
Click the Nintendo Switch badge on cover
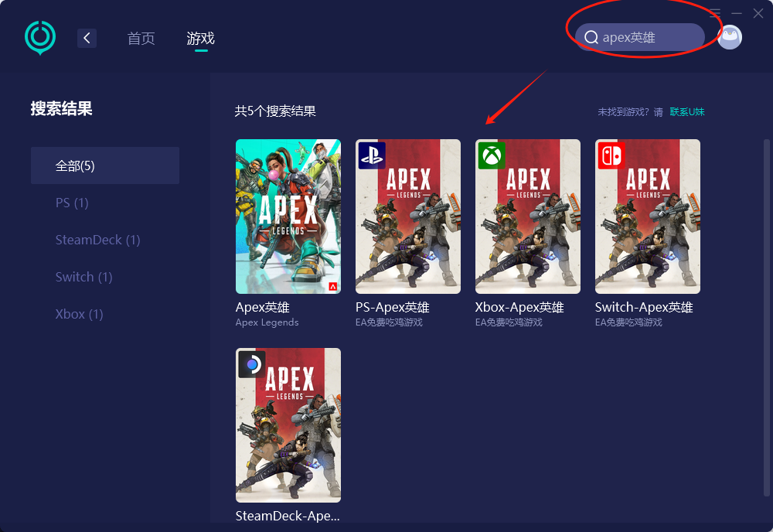[x=611, y=155]
